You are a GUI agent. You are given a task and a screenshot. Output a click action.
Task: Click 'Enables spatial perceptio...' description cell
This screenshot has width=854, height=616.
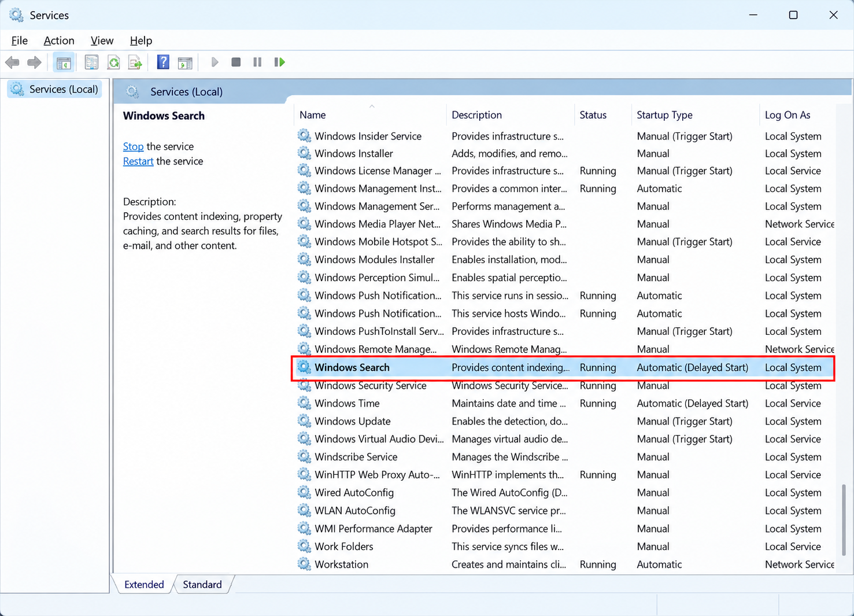(509, 278)
